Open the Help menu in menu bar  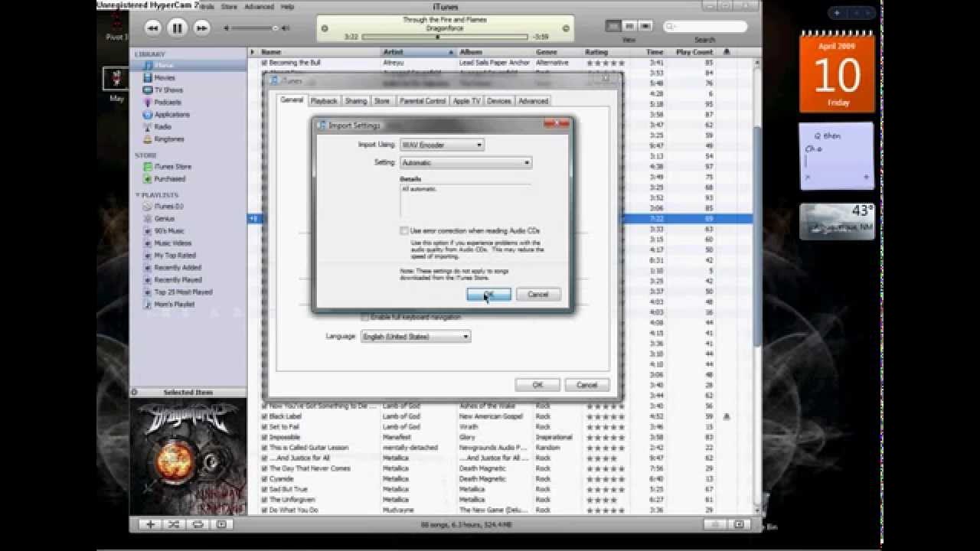click(x=287, y=6)
